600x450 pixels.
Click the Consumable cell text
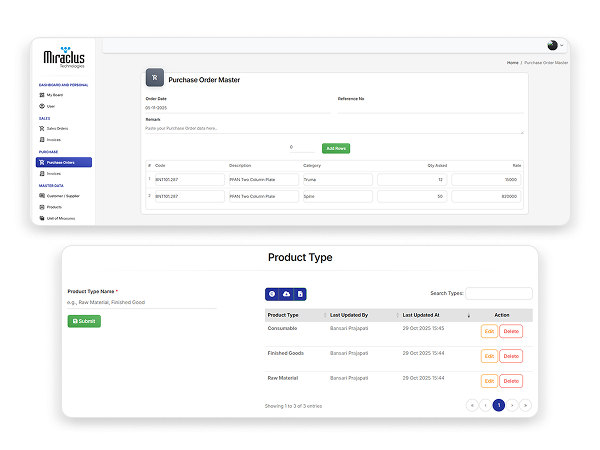[x=282, y=328]
